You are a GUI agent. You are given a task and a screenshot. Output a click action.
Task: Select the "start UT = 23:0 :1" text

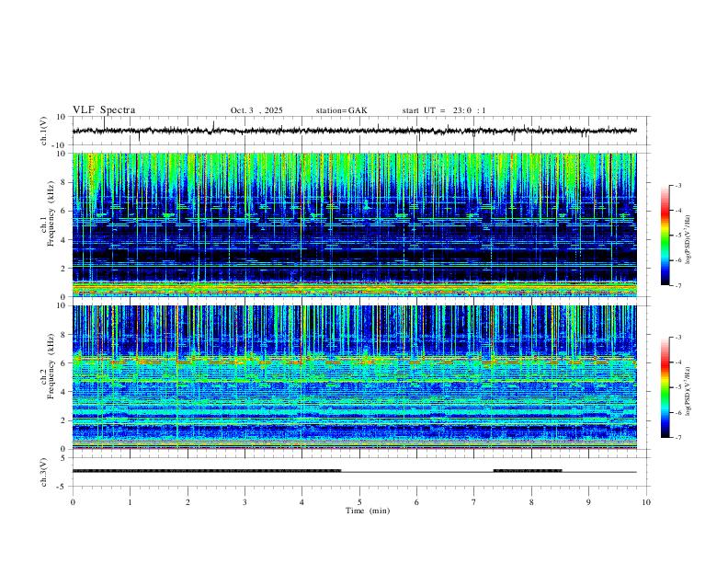[444, 110]
